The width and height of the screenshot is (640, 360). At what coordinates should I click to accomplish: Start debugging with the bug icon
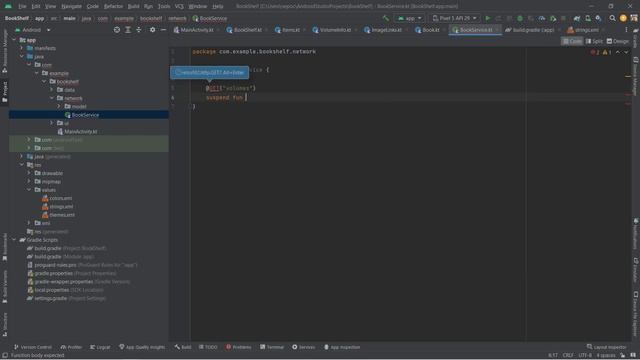pos(520,18)
